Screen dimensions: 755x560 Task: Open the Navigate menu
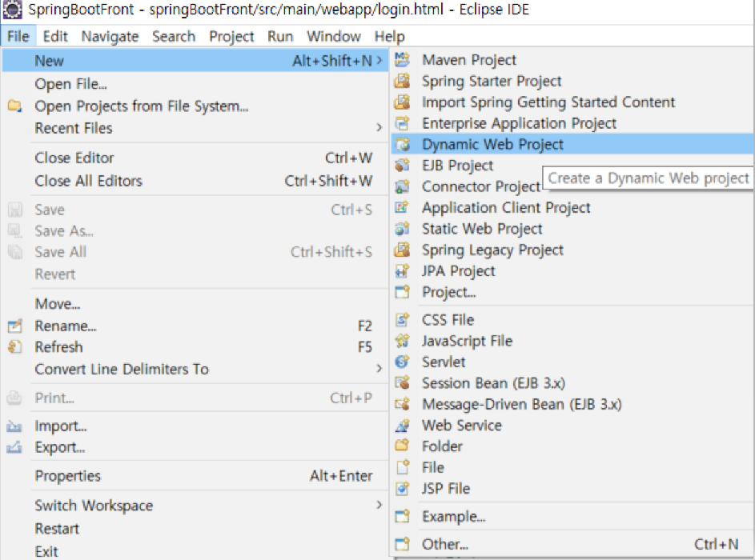click(110, 36)
